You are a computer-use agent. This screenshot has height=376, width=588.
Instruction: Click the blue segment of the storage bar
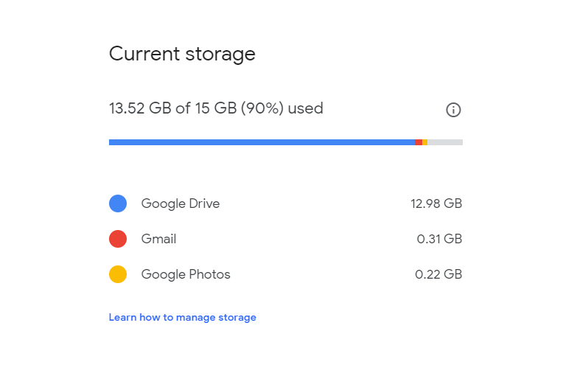(x=262, y=142)
